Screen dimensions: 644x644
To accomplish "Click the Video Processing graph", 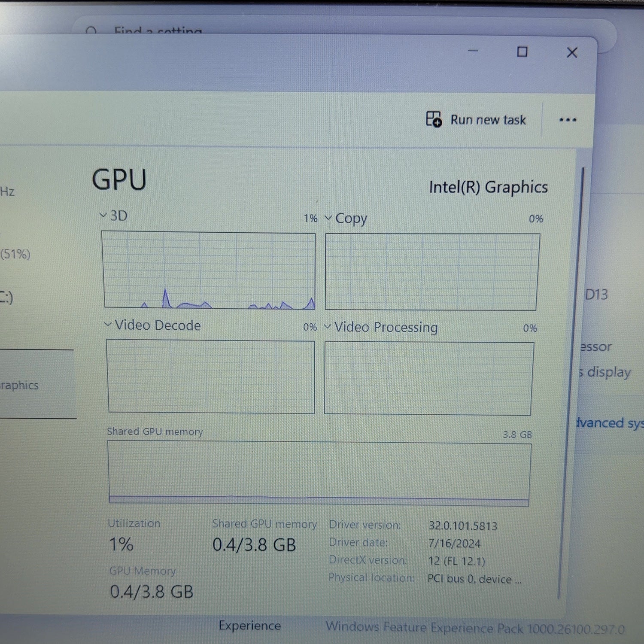I will pos(428,379).
